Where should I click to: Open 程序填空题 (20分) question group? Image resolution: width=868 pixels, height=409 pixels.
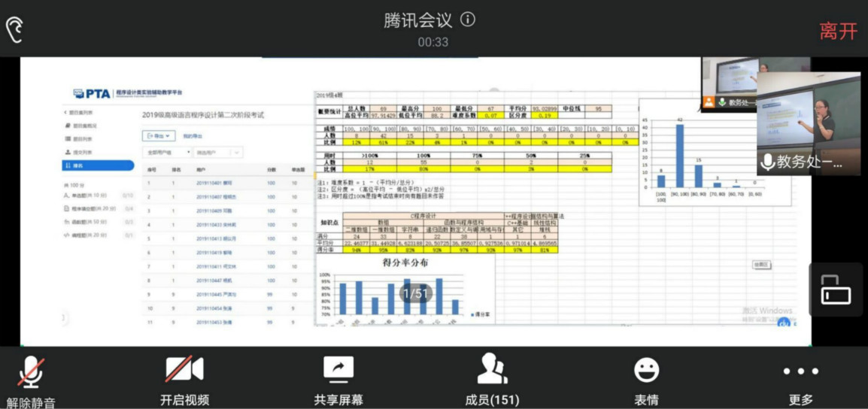[x=98, y=209]
